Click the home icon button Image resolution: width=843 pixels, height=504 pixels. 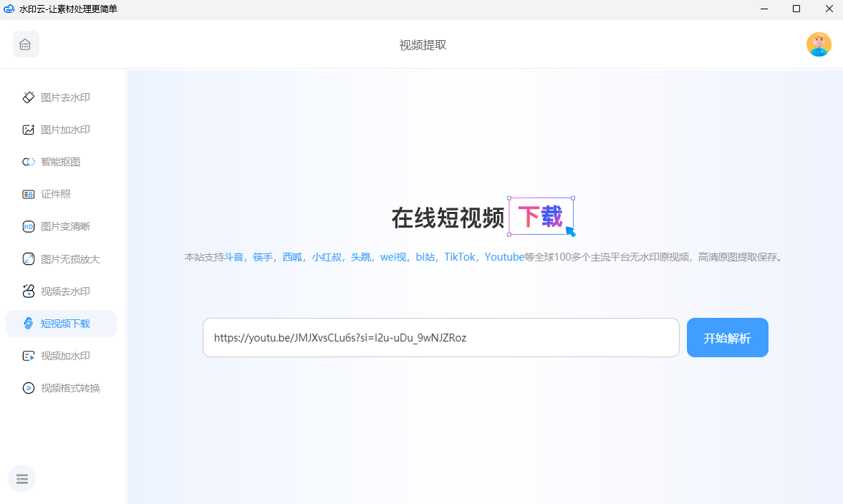(26, 44)
